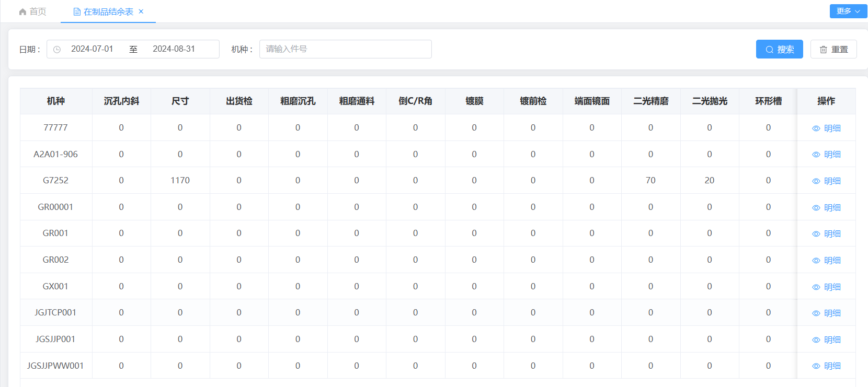View 明细 for row 77777
The width and height of the screenshot is (868, 387).
[x=827, y=128]
